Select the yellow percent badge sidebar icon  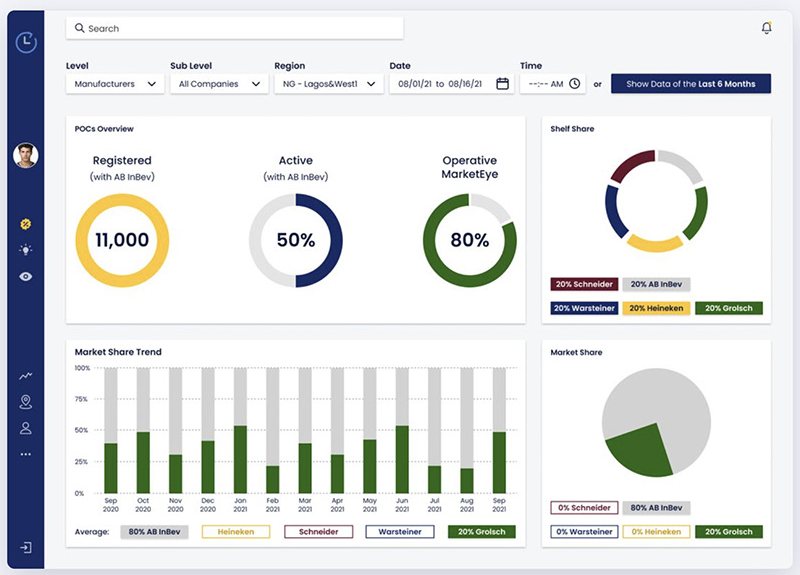click(x=26, y=224)
